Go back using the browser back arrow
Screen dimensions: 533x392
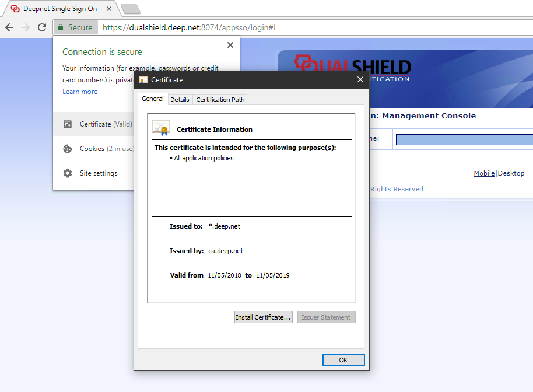pos(9,27)
